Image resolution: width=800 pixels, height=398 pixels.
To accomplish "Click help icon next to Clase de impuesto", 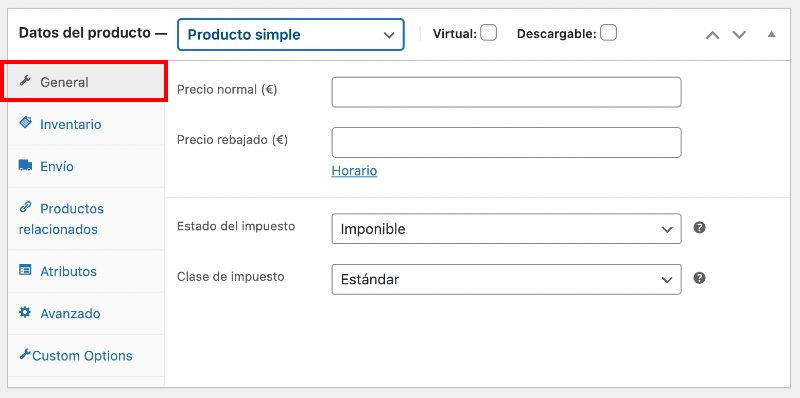I will click(x=699, y=278).
